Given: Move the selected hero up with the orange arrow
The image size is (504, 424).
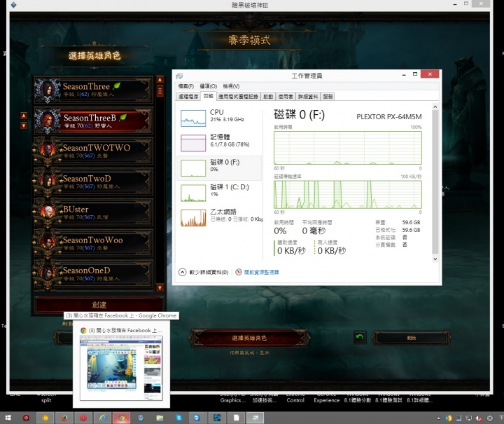Looking at the screenshot, I should tap(24, 116).
